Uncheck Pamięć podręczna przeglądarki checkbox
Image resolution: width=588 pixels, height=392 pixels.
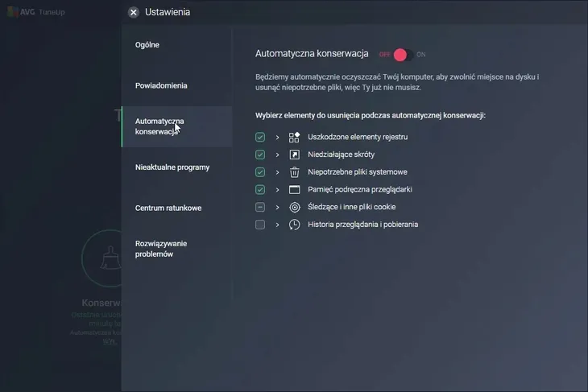(260, 190)
